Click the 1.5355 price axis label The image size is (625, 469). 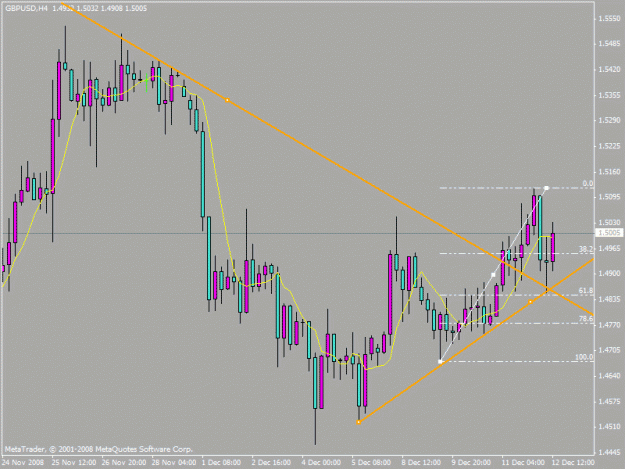pos(609,95)
